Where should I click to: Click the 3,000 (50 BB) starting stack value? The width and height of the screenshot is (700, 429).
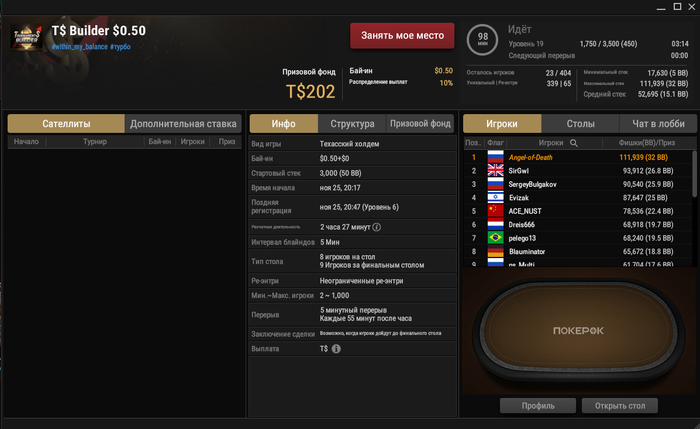(x=340, y=173)
